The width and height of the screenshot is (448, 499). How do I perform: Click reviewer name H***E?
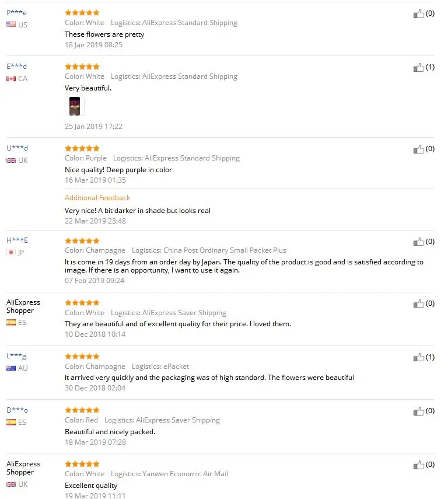17,240
